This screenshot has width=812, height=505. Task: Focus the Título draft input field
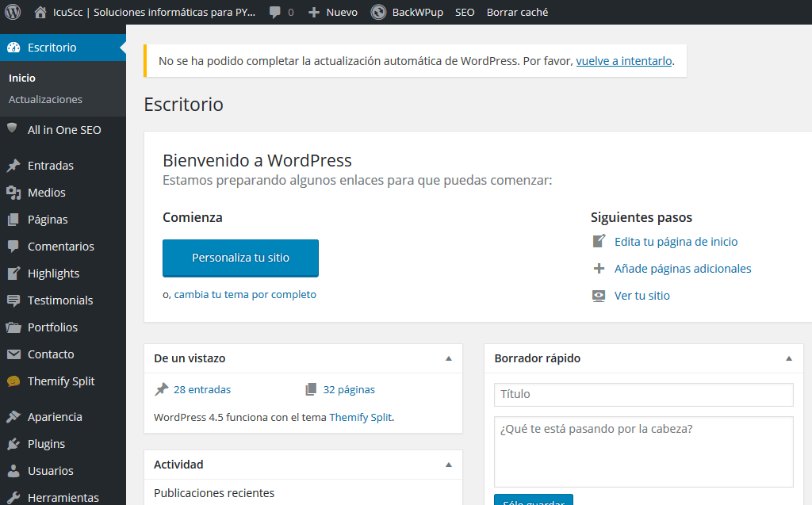pyautogui.click(x=644, y=395)
